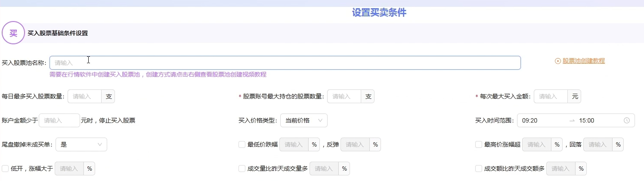Click the 元时，停止买入股票 text
Viewport: 644px width, 181px height.
pyautogui.click(x=108, y=120)
